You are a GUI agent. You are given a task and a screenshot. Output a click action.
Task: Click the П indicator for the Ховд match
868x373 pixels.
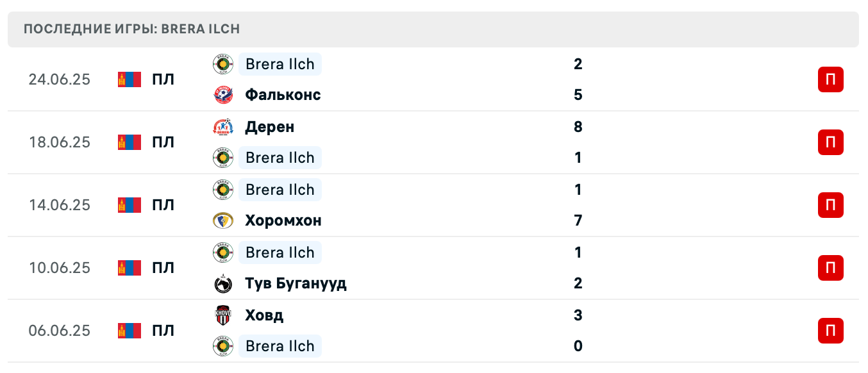830,331
